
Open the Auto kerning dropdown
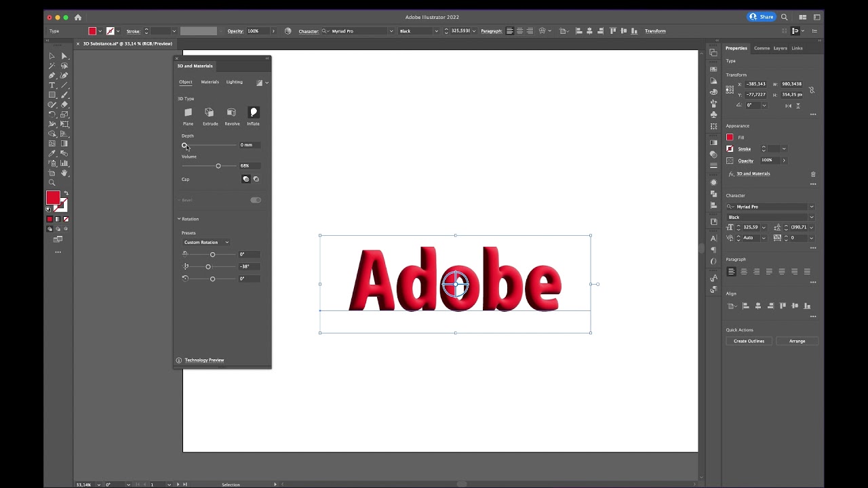point(763,238)
